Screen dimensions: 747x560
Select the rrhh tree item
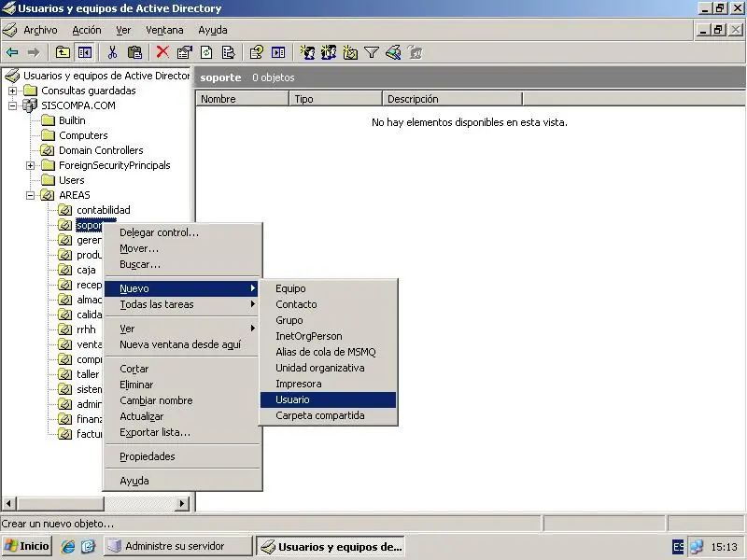[x=86, y=329]
